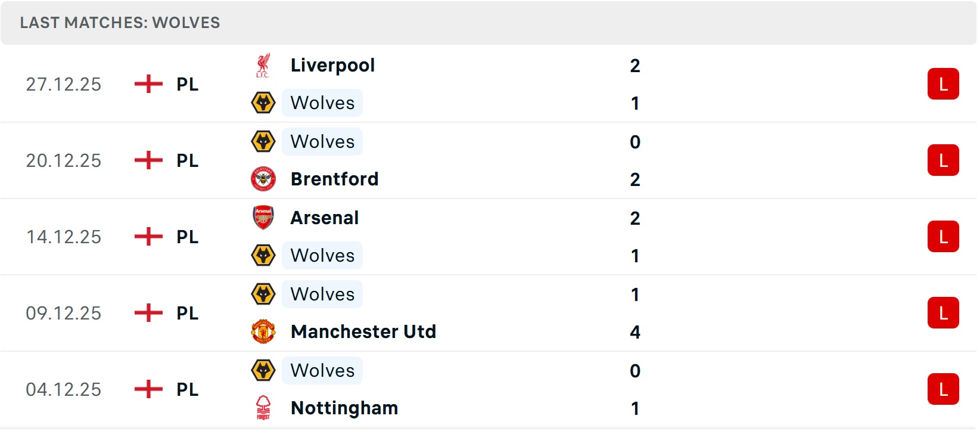Select the match dated 27.12.25
Screen dimensions: 980x431
click(64, 84)
